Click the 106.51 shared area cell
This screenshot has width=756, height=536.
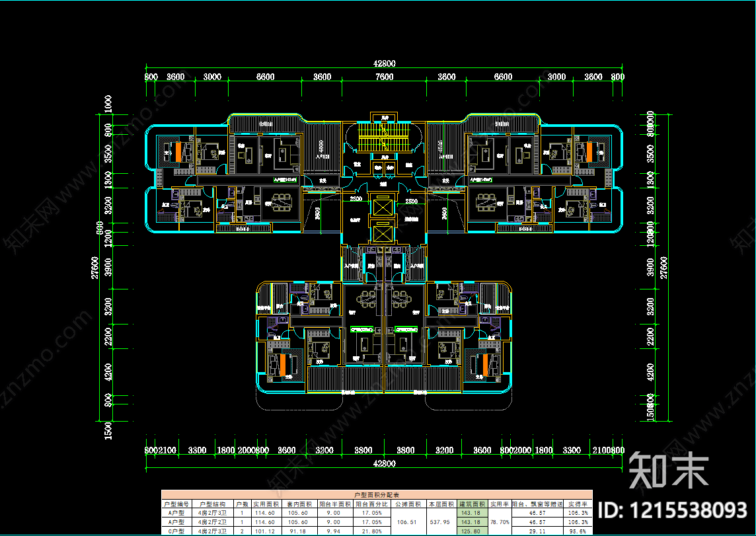pyautogui.click(x=408, y=521)
